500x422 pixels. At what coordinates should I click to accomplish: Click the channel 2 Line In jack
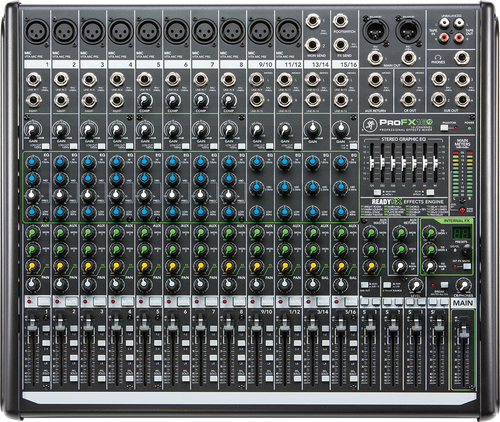pyautogui.click(x=61, y=79)
